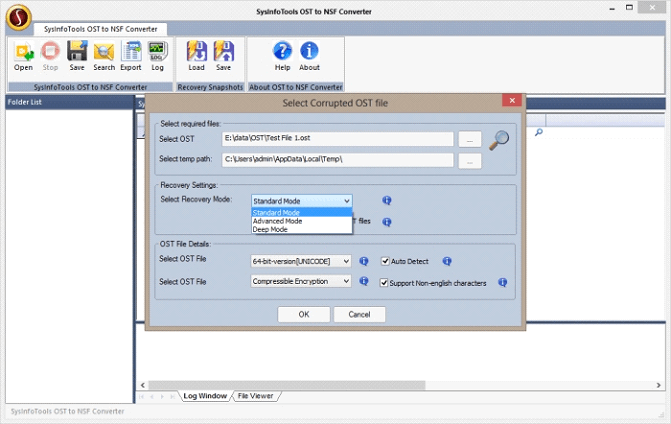
Task: Cancel the Select Corrupted OST dialog
Action: (359, 314)
